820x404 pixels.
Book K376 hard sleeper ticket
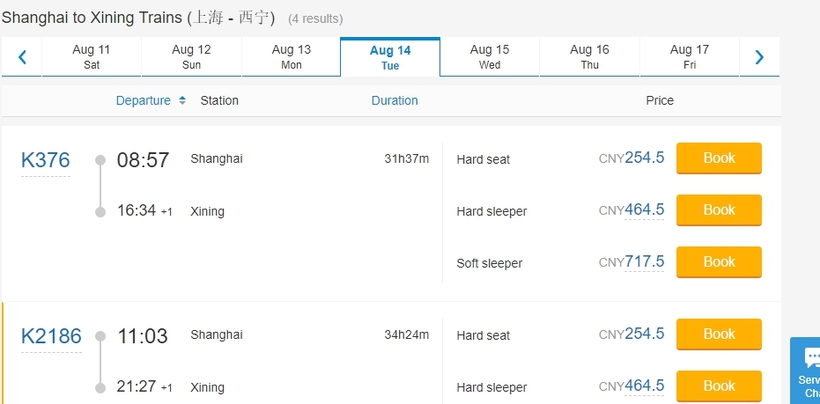(719, 210)
